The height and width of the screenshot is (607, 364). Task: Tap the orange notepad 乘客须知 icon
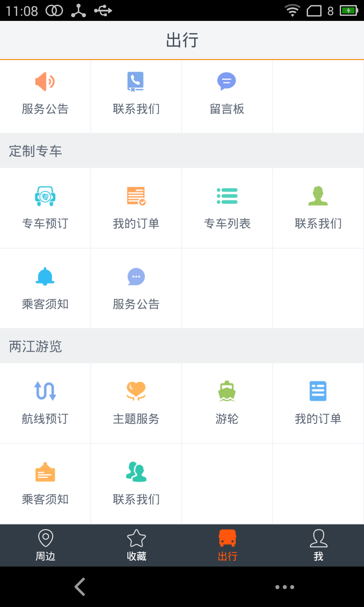coord(45,472)
